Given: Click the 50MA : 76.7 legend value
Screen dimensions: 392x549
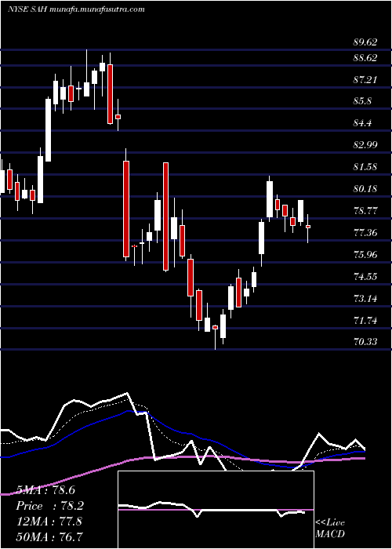Looking at the screenshot, I should coord(50,536).
